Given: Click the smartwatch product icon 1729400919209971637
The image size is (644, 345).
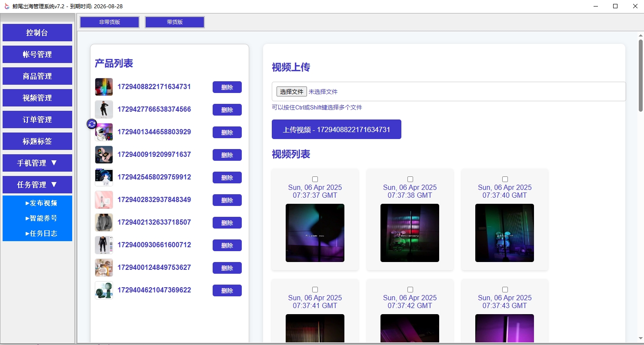Looking at the screenshot, I should [x=104, y=155].
